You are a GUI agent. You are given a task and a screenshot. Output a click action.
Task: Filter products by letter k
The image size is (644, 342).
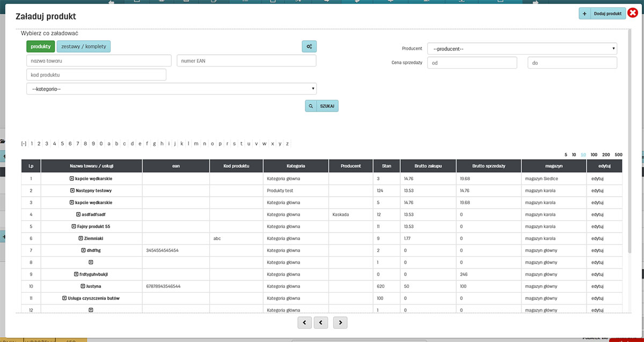click(182, 144)
